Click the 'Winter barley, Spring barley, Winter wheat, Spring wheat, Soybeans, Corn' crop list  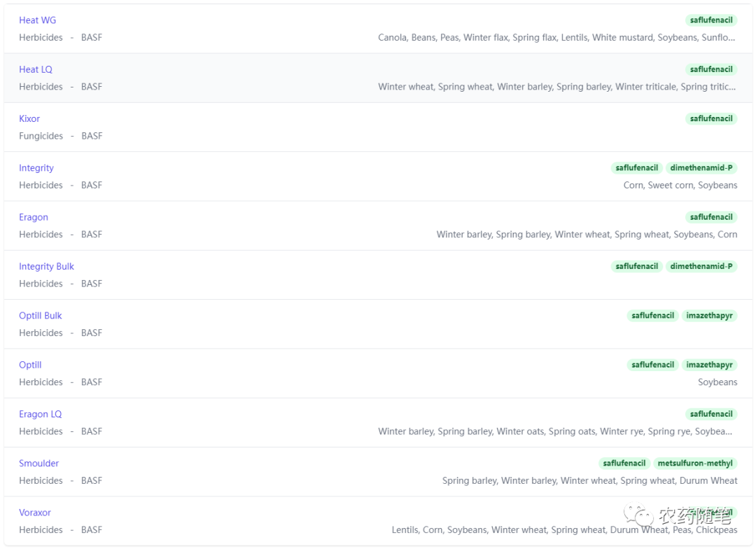587,235
